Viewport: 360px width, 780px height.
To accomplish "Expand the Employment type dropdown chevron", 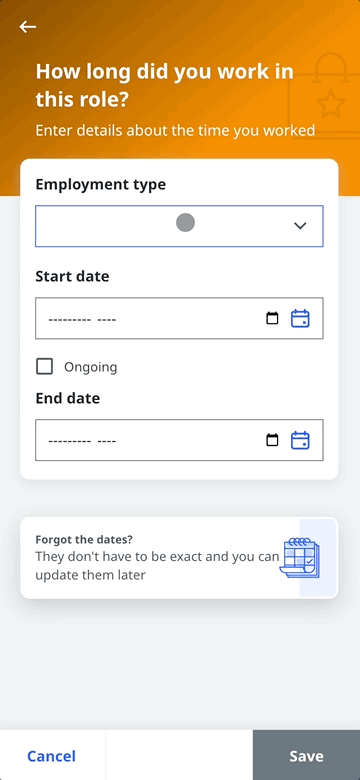I will click(300, 226).
